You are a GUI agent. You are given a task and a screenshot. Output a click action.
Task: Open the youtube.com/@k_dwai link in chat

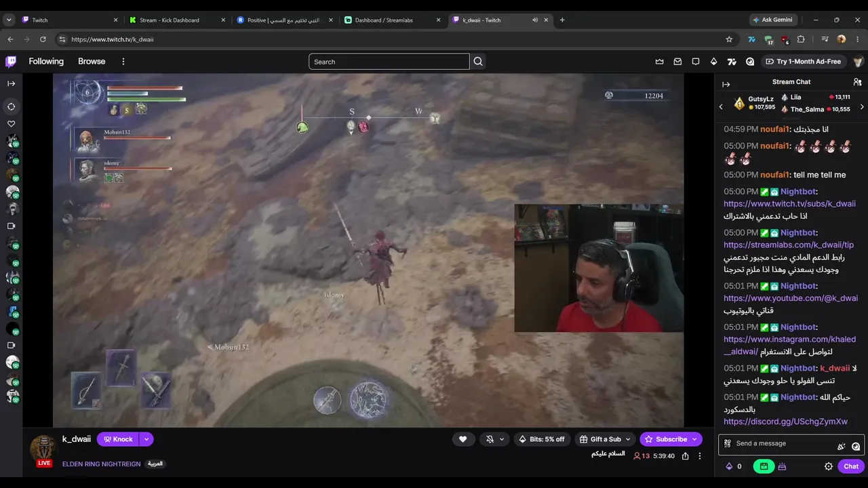(791, 298)
